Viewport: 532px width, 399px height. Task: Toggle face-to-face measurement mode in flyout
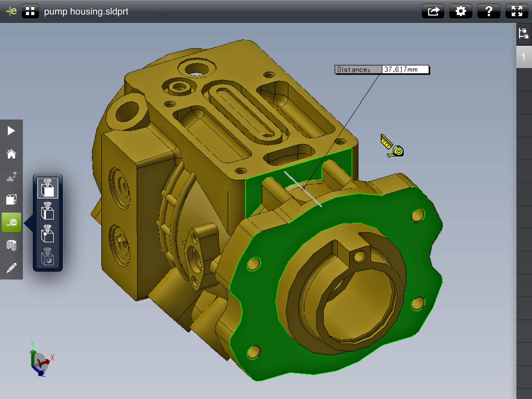coord(48,188)
